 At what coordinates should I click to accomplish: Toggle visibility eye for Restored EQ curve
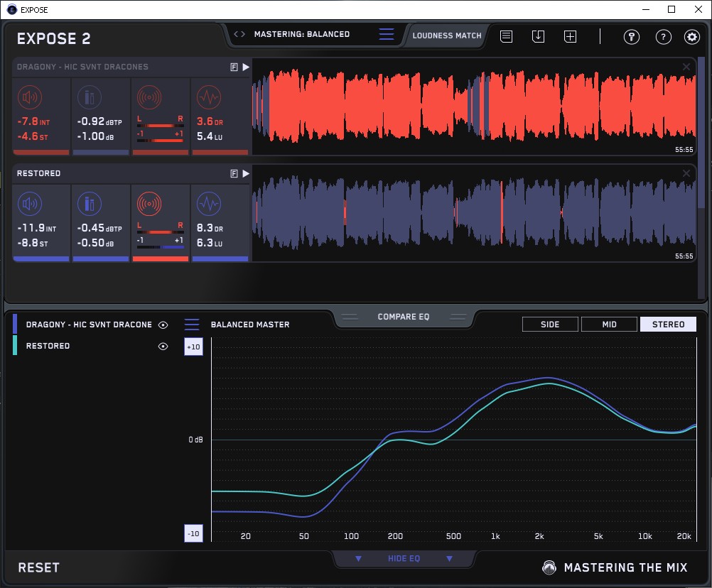(163, 346)
